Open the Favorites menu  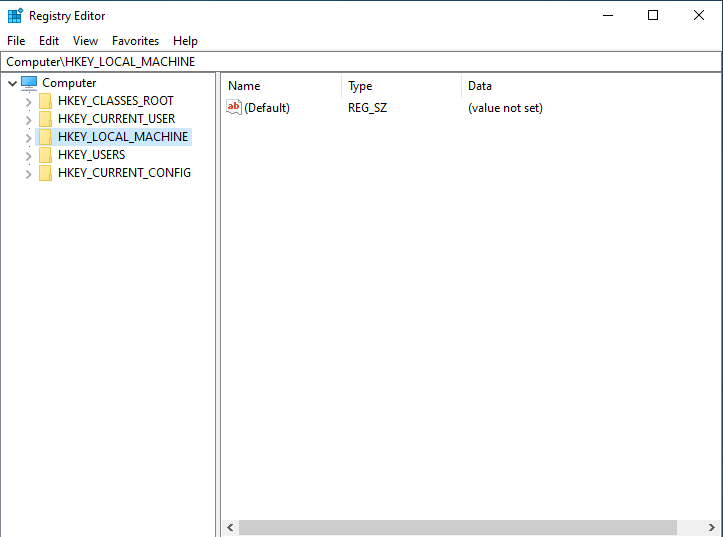click(x=136, y=41)
